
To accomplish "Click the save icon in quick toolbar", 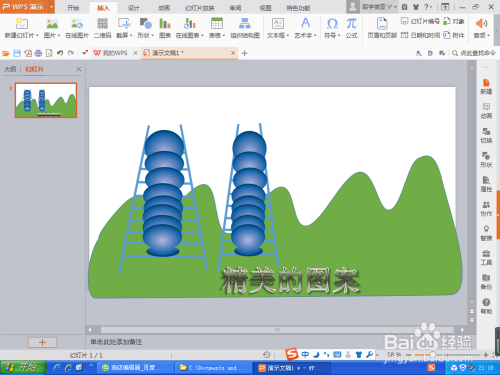I will click(x=17, y=53).
